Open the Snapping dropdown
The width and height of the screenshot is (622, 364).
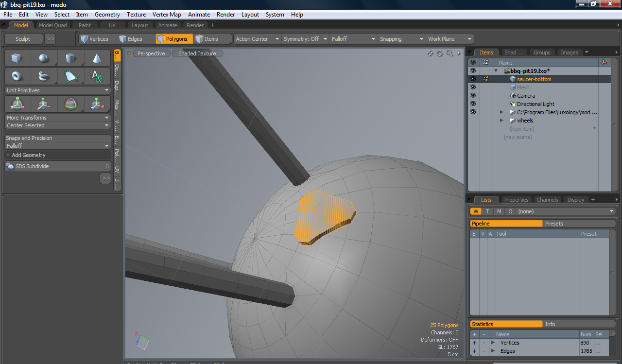(x=401, y=39)
